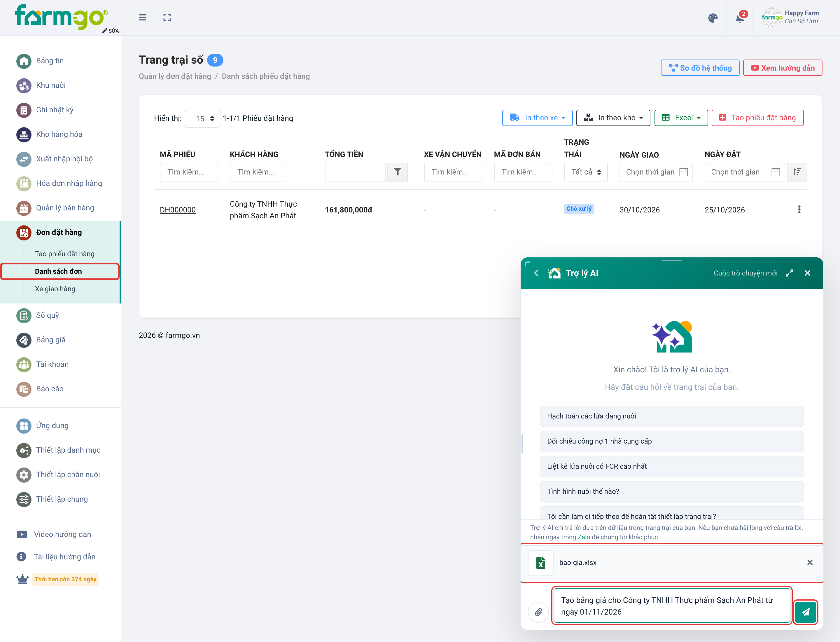The width and height of the screenshot is (840, 642).
Task: Click the back arrow in Trợ lý AI
Action: (536, 273)
